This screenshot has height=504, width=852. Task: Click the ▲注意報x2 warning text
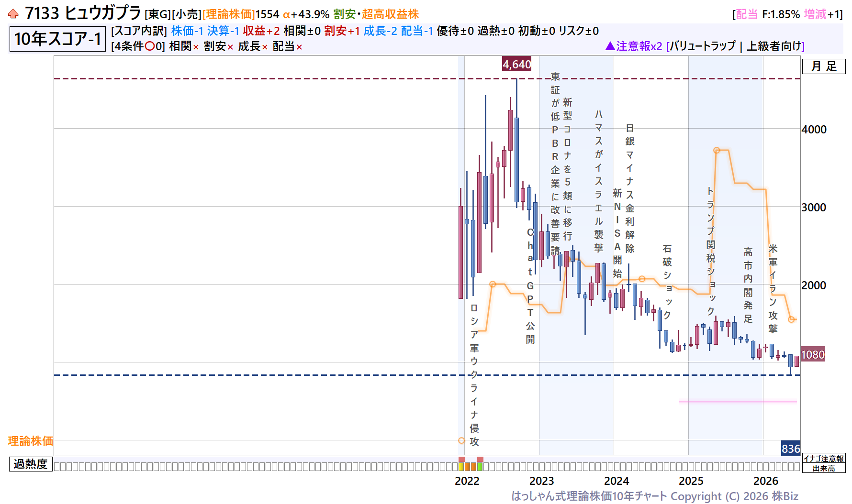click(x=634, y=46)
